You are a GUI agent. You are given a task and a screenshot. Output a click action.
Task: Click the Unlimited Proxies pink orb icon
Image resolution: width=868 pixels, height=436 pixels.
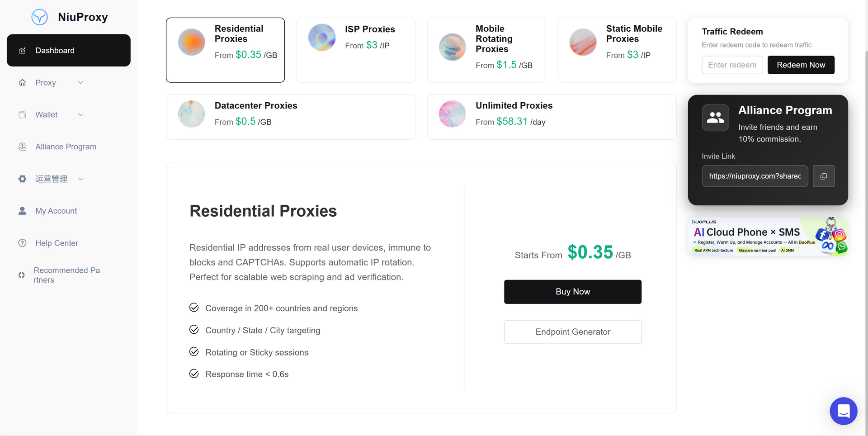452,114
